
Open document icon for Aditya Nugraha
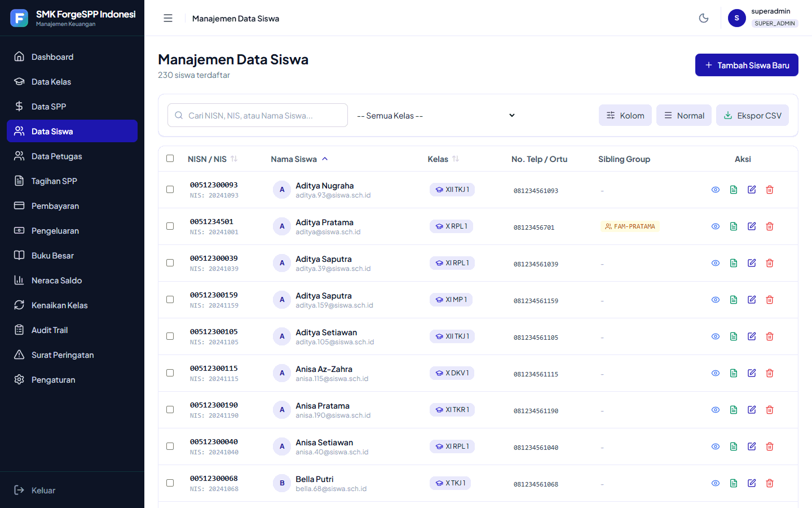[734, 190]
